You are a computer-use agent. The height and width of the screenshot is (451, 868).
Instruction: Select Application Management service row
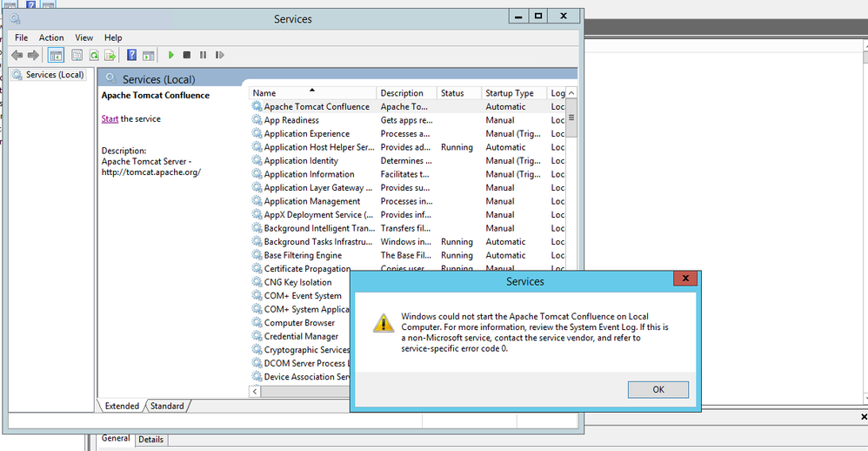pyautogui.click(x=409, y=201)
